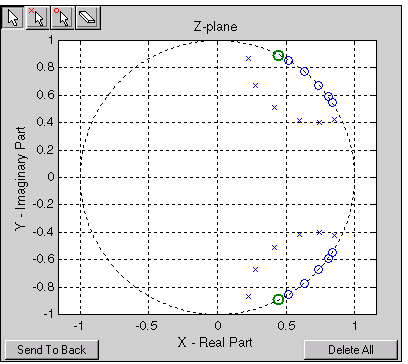
Task: Click the Send To Back button
Action: (52, 350)
